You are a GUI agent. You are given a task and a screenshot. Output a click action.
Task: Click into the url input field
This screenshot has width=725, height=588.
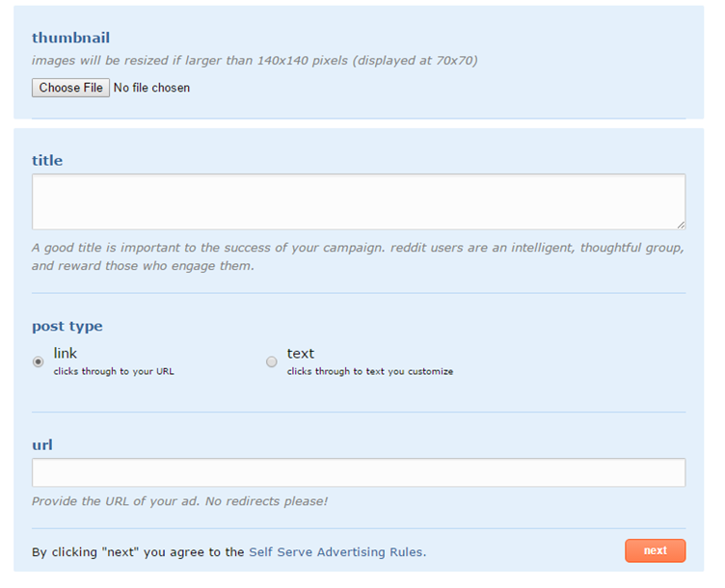click(358, 472)
